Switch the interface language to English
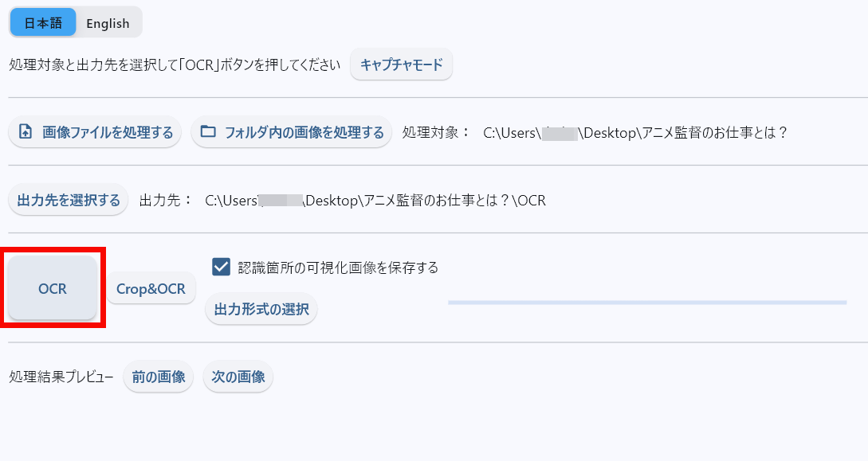The height and width of the screenshot is (461, 868). click(108, 23)
